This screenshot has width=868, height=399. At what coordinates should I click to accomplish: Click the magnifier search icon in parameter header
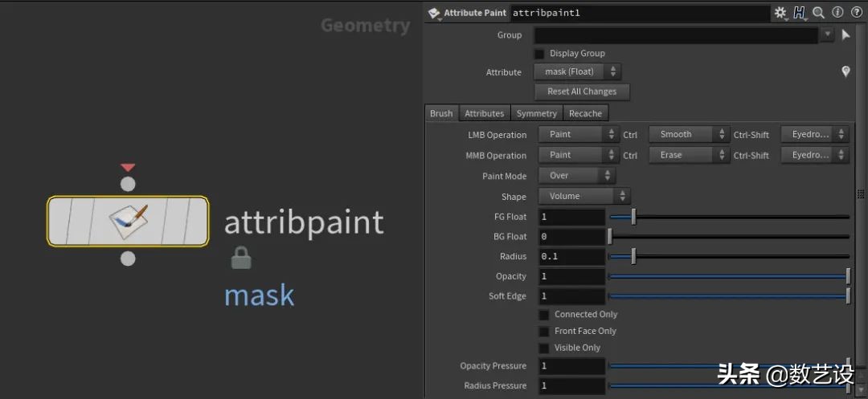818,13
